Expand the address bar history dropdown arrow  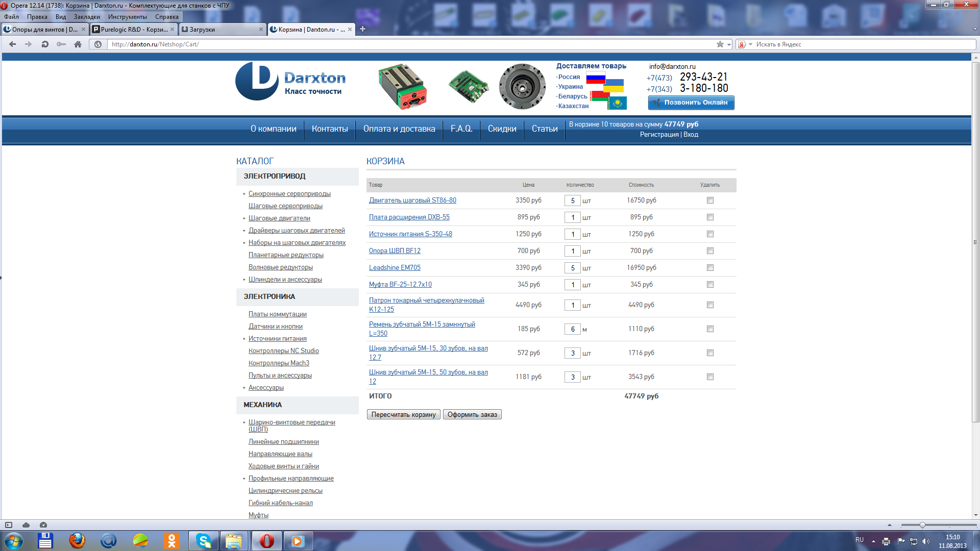pyautogui.click(x=729, y=44)
